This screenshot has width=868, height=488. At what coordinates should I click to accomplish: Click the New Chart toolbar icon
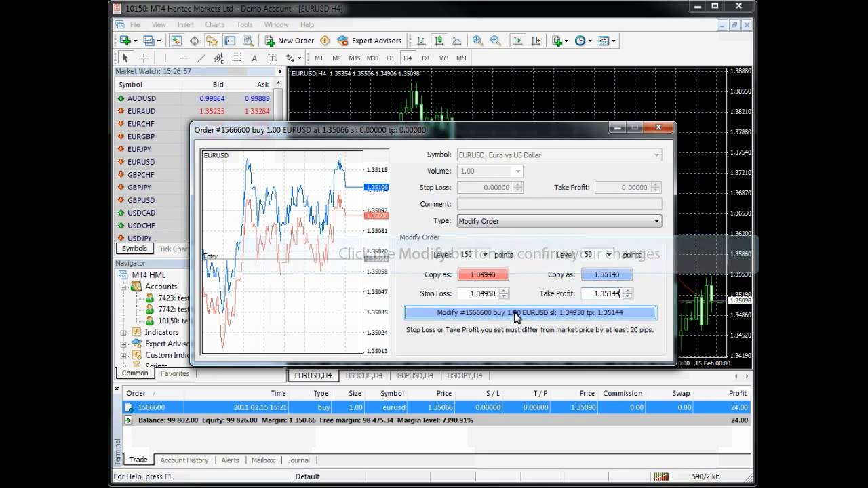[x=125, y=41]
